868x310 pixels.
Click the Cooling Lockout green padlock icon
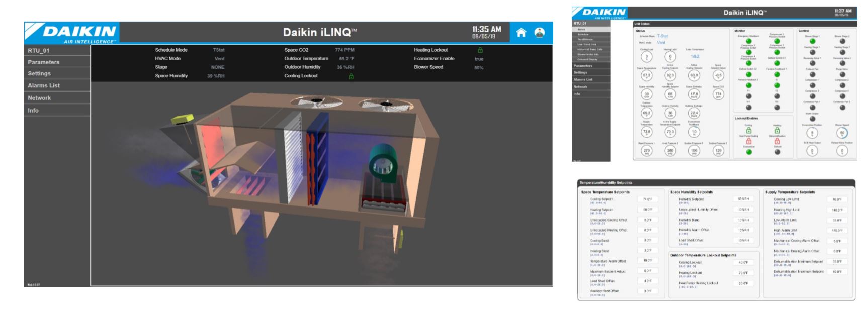[351, 76]
